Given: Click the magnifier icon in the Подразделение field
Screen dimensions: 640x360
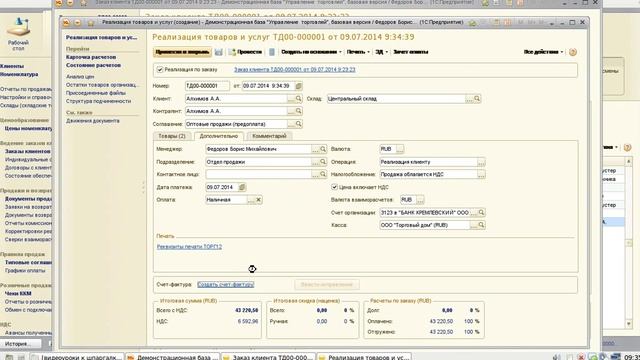Looking at the screenshot, I should coord(323,162).
